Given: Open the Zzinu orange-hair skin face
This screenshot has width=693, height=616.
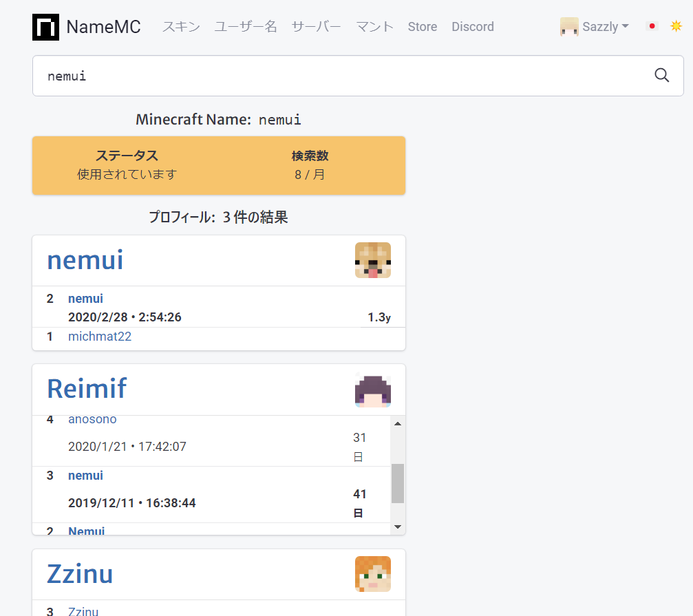Looking at the screenshot, I should (x=372, y=574).
